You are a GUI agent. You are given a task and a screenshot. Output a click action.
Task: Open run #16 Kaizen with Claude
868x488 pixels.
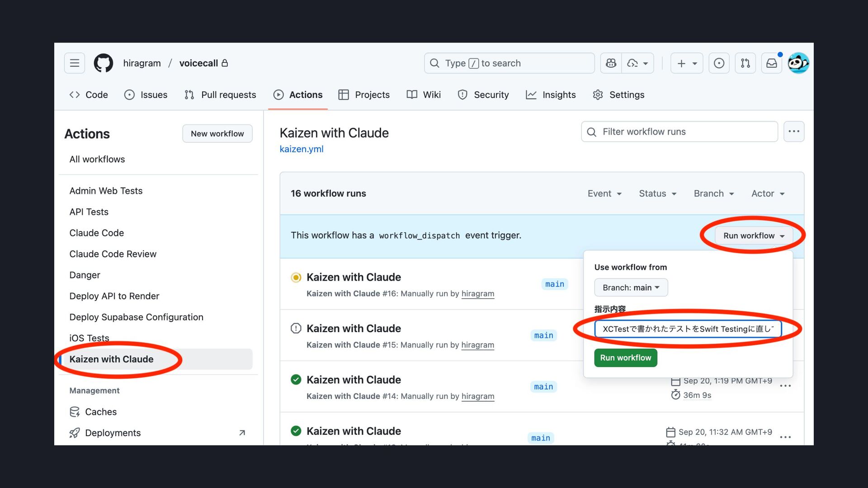pyautogui.click(x=354, y=277)
